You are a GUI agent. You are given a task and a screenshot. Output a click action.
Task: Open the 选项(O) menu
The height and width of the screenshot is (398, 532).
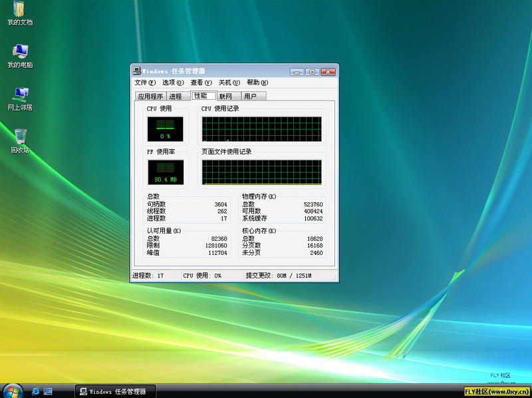pyautogui.click(x=172, y=83)
